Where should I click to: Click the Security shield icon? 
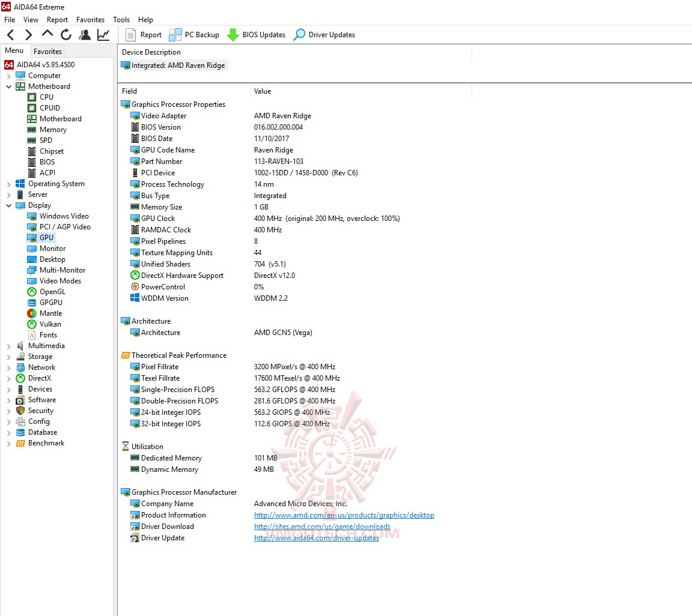[20, 411]
